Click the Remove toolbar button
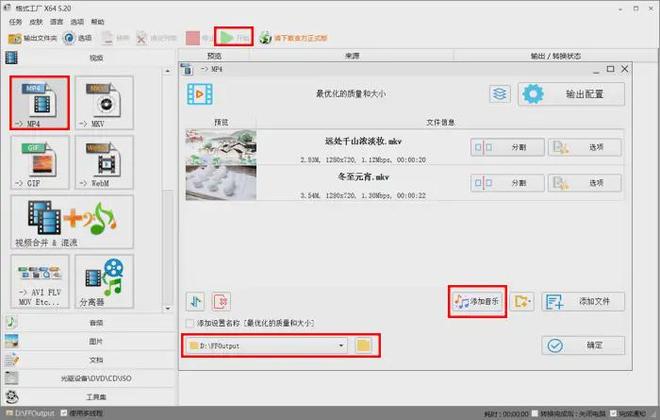This screenshot has height=420, width=660. [114, 38]
